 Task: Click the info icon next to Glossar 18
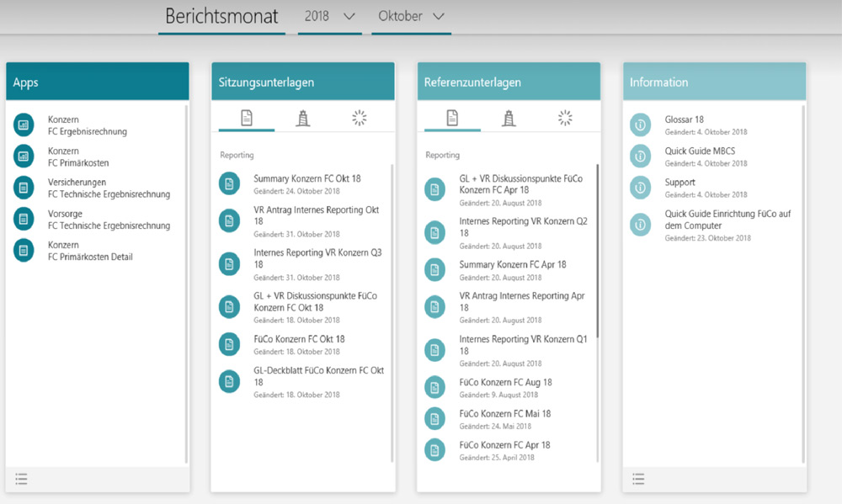(641, 125)
